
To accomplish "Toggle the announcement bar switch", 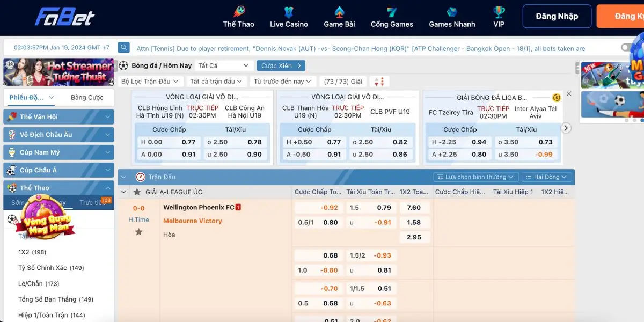I will pyautogui.click(x=627, y=48).
